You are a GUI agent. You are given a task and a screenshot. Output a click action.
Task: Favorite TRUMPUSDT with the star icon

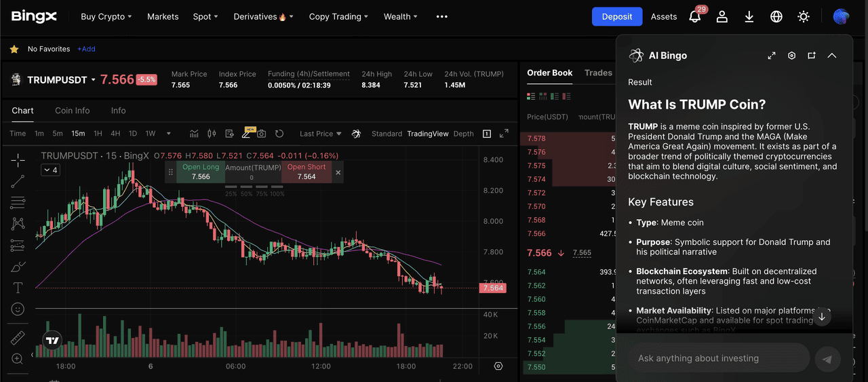(14, 49)
